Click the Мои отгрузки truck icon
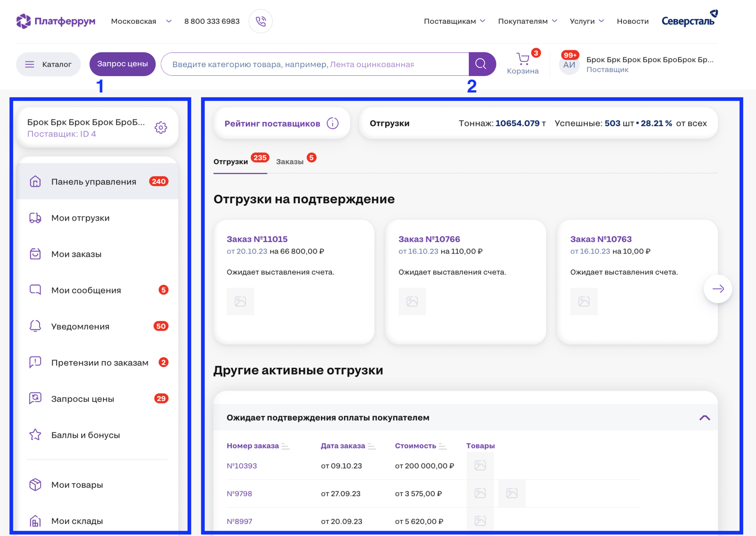 pos(35,218)
